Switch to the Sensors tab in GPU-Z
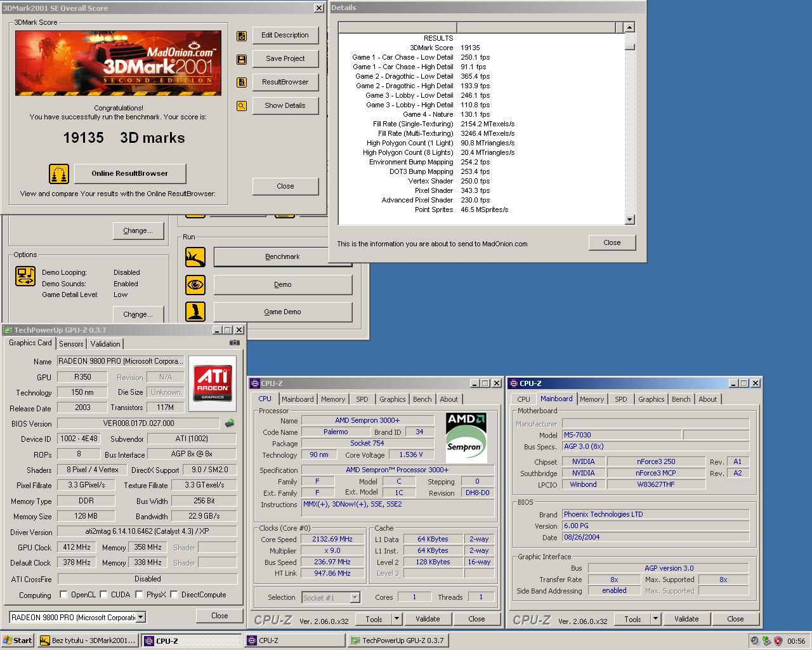 point(70,343)
